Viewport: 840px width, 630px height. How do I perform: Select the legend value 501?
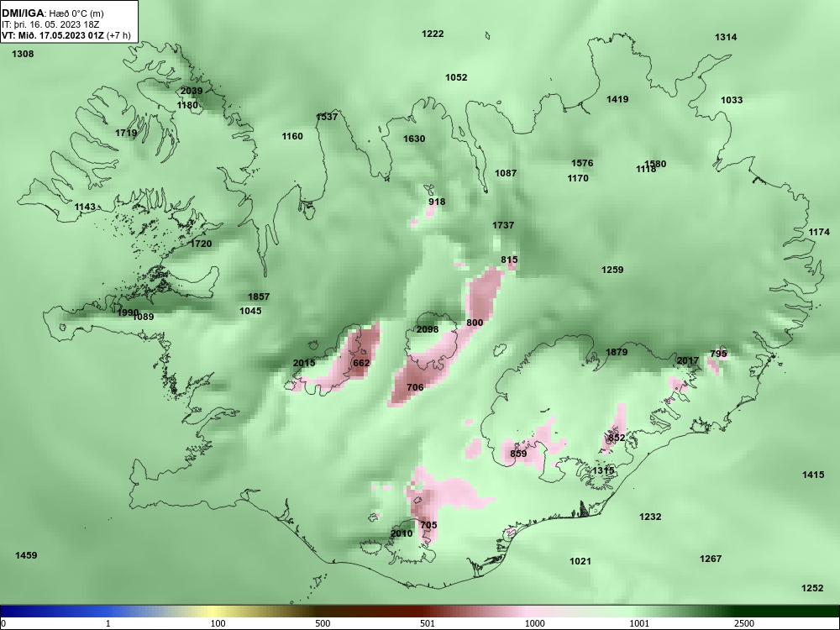pos(428,623)
